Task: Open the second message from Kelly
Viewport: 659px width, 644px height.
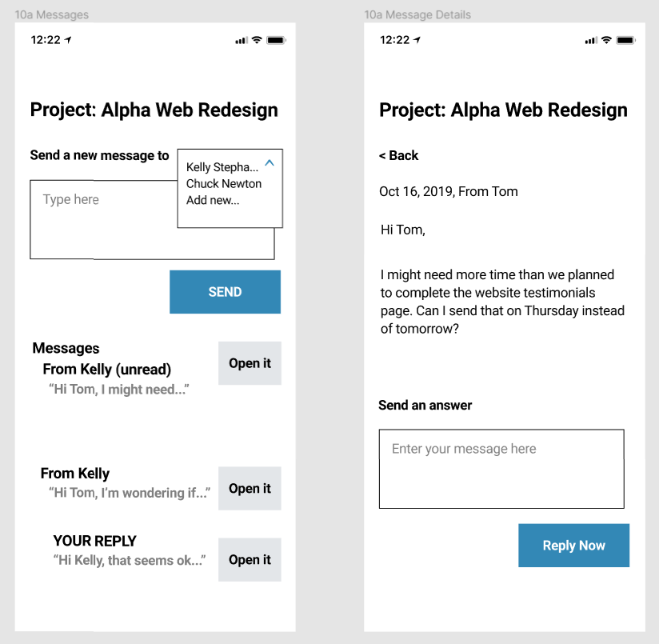Action: pyautogui.click(x=250, y=489)
